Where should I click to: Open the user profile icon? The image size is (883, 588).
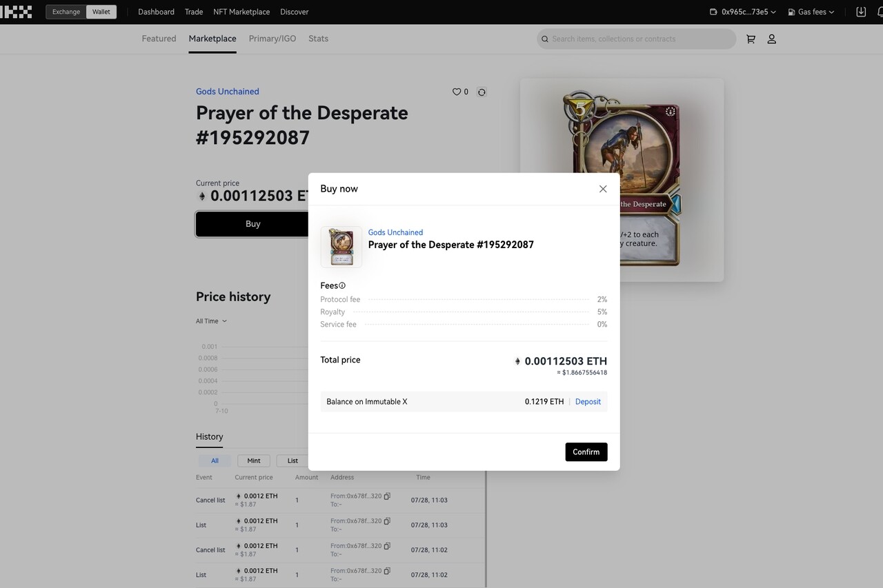(772, 39)
